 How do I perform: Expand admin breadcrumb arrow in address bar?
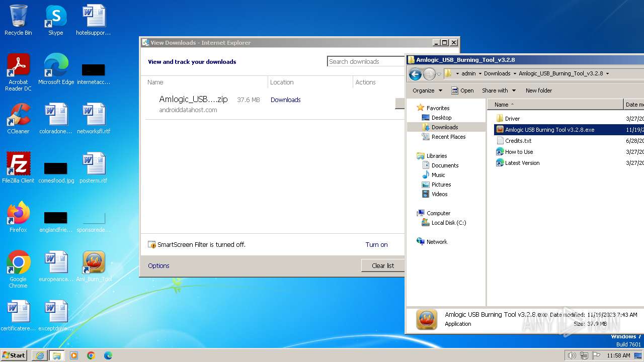click(480, 73)
